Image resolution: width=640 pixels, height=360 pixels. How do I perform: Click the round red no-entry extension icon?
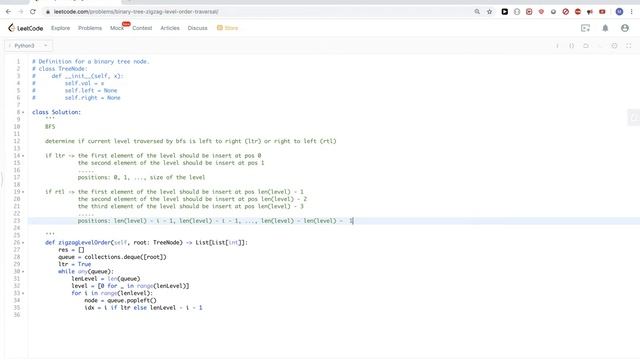[566, 12]
